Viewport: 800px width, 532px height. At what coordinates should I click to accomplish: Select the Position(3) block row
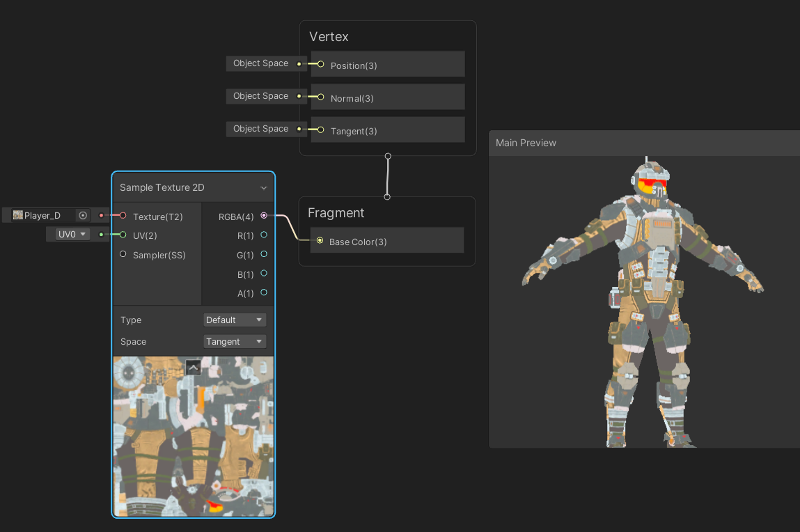pyautogui.click(x=388, y=64)
